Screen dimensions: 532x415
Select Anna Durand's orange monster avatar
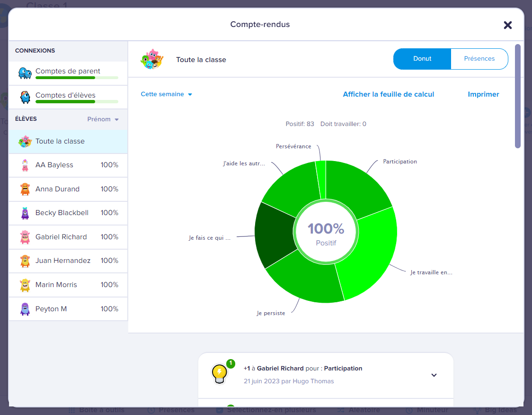point(25,189)
